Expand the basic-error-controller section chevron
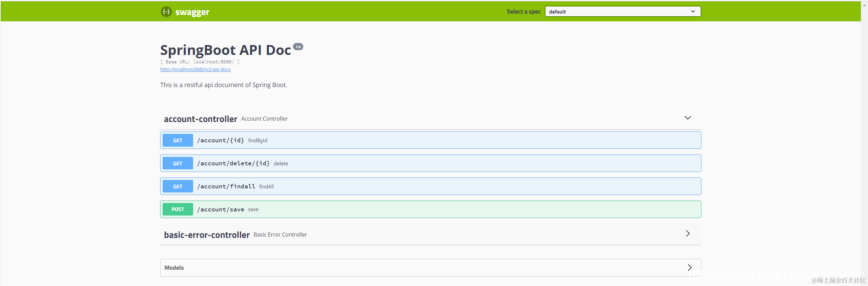This screenshot has height=286, width=868. click(688, 234)
